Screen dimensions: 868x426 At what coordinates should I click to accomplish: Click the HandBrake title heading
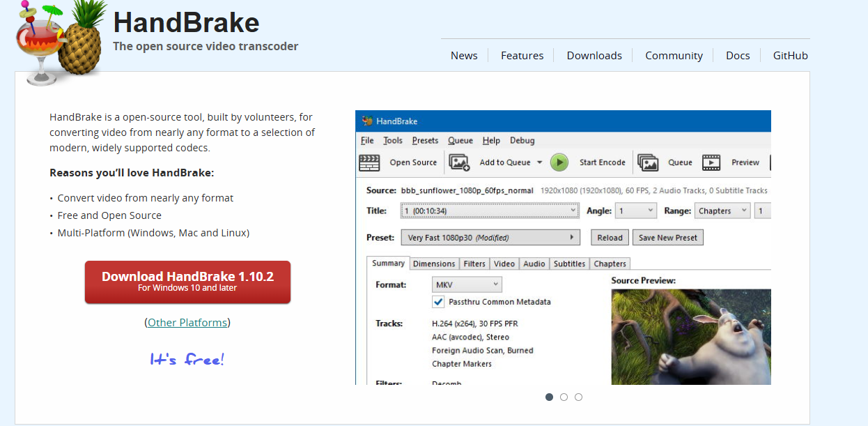tap(186, 22)
